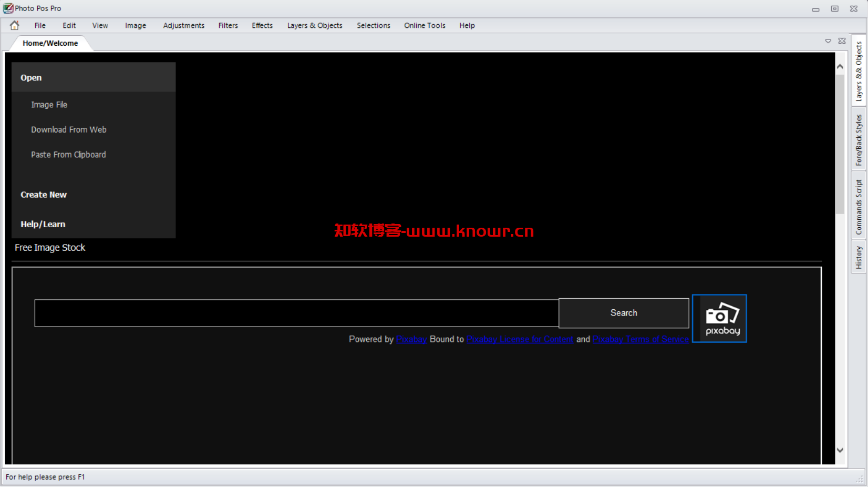Select the Home/Welcome tab
Viewport: 868px width, 487px height.
(50, 43)
